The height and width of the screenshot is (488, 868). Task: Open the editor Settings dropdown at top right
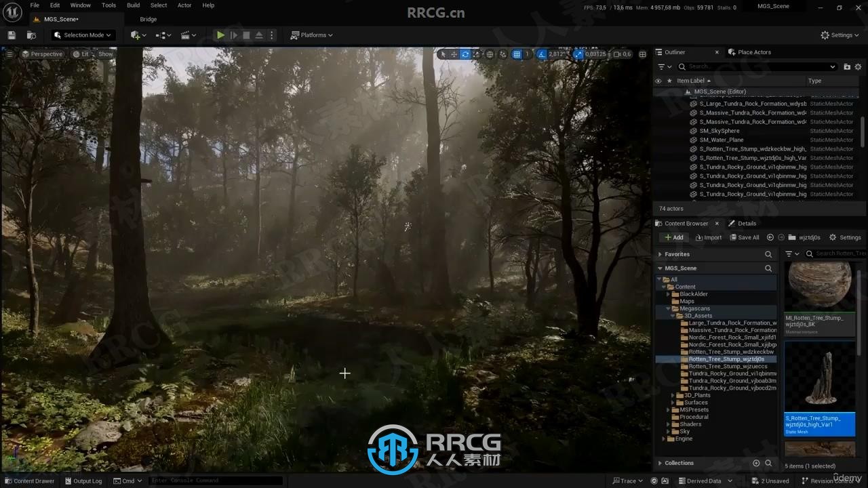tap(840, 35)
